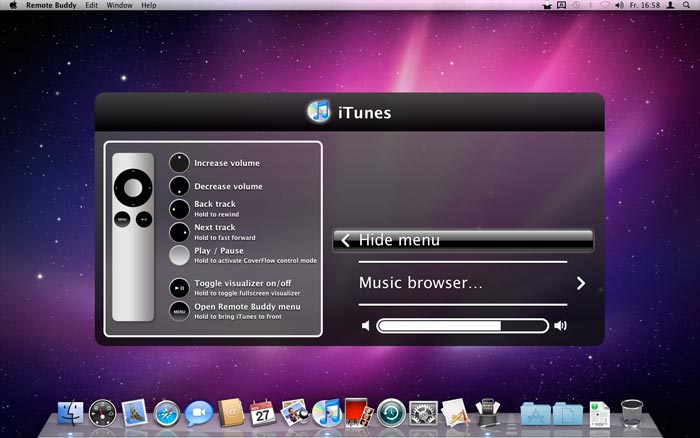Open Finder from the dock

[70, 413]
